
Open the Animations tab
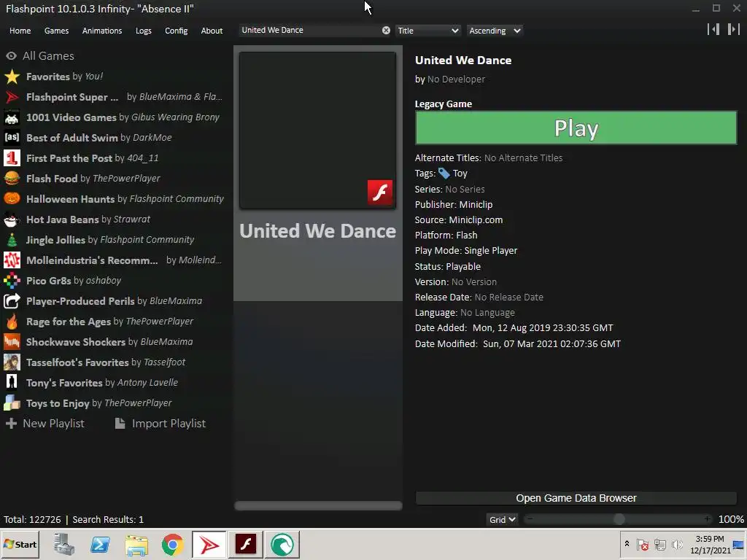coord(102,31)
